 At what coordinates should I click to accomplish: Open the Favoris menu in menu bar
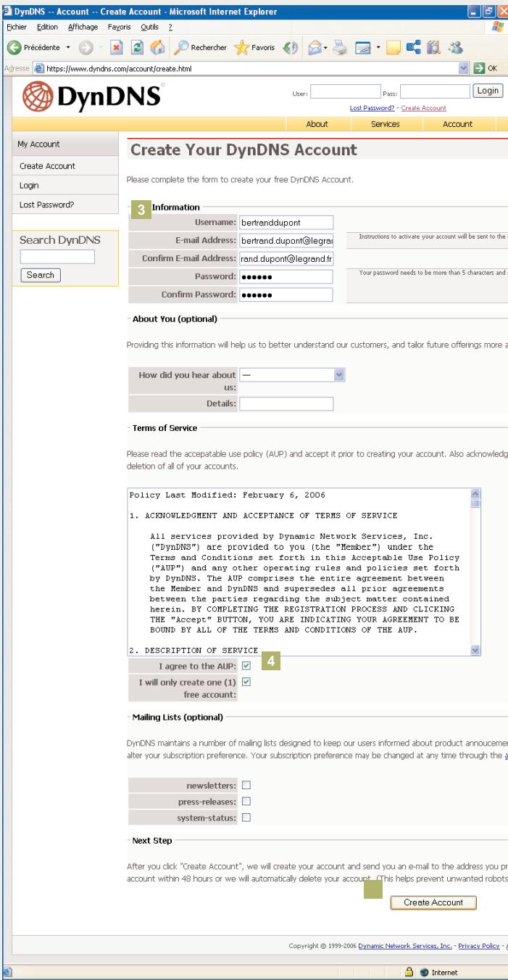click(121, 26)
